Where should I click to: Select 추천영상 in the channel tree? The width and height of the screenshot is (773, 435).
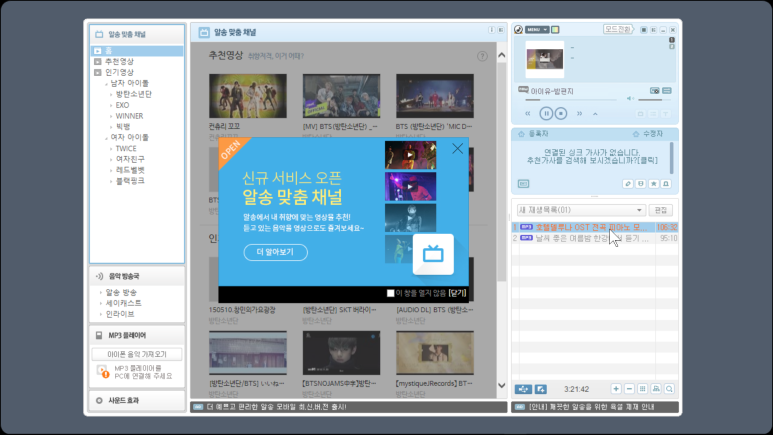tap(119, 62)
